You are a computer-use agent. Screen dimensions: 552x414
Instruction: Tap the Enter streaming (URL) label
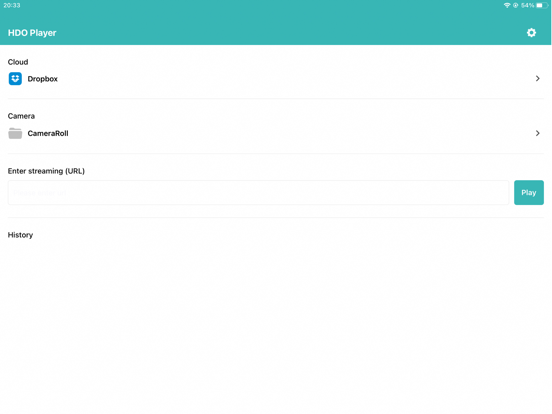tap(46, 171)
